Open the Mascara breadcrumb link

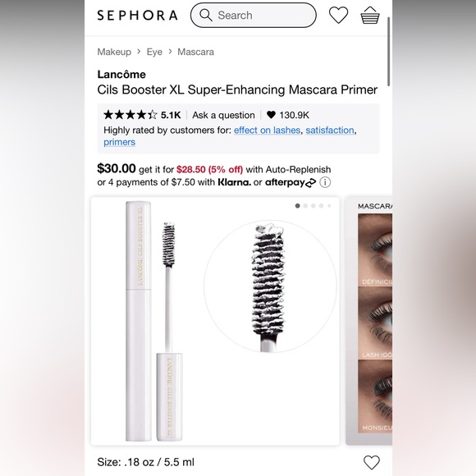pyautogui.click(x=195, y=52)
